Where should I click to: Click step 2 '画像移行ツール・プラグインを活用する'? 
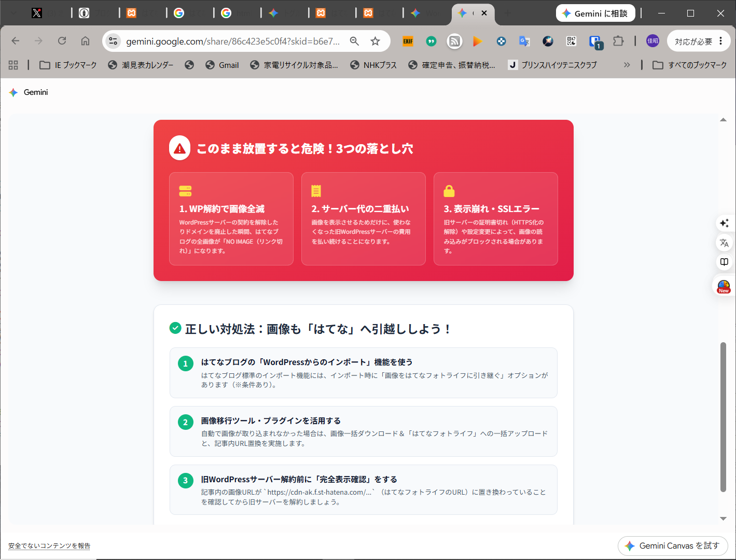364,431
